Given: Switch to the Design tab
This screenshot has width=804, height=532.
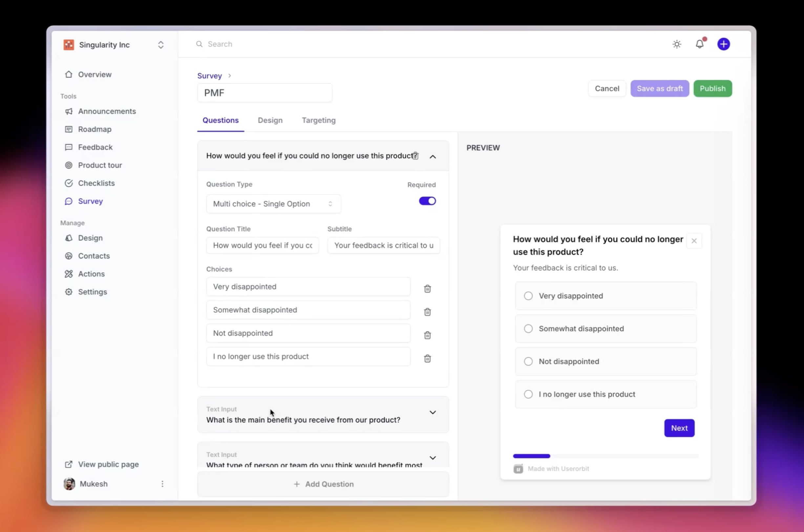Looking at the screenshot, I should (270, 120).
